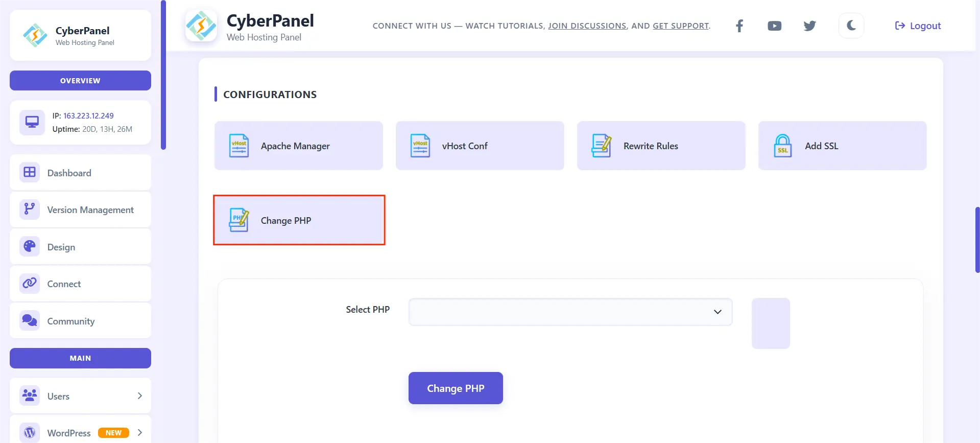Click the main page scrollbar handle
Image resolution: width=980 pixels, height=443 pixels.
(977, 240)
